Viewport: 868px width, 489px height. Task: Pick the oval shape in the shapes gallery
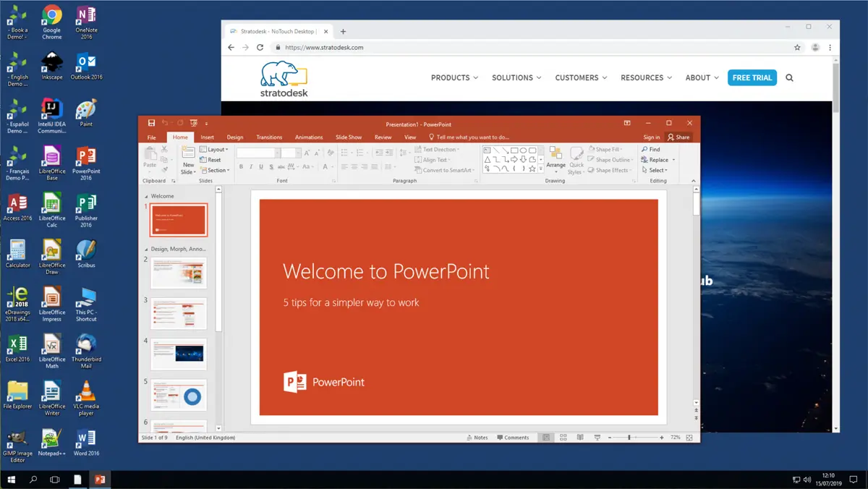pyautogui.click(x=523, y=150)
